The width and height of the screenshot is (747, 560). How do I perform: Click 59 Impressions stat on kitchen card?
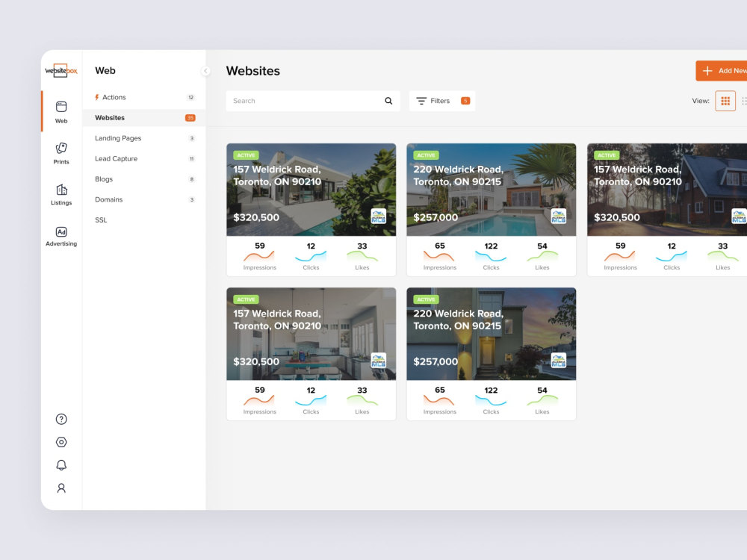tap(260, 400)
